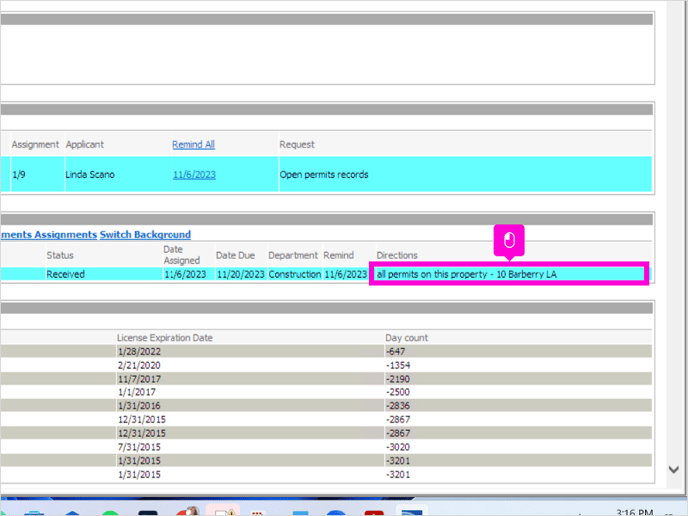Click the Date Assigned column header
This screenshot has height=516, width=688.
coord(182,255)
